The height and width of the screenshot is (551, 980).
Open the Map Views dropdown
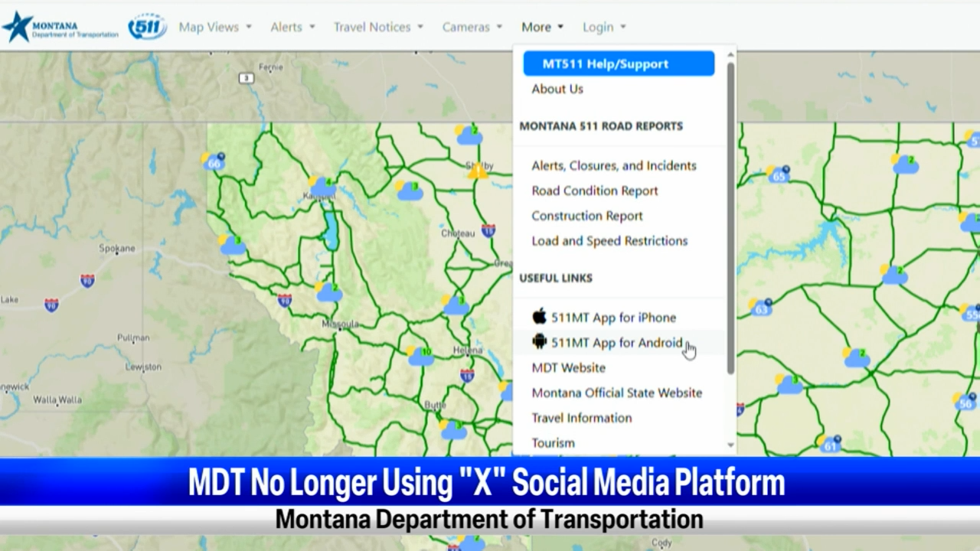(214, 27)
